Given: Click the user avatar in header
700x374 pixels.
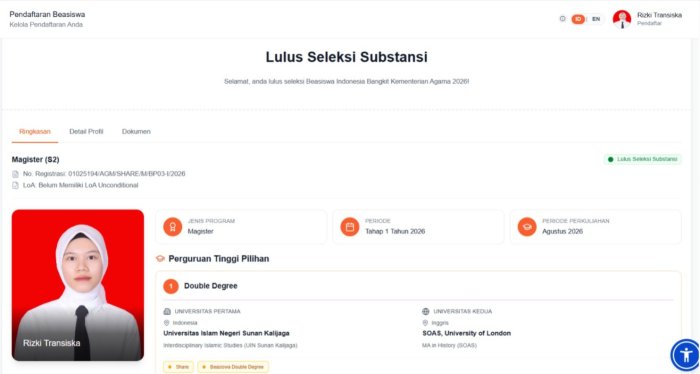Looking at the screenshot, I should (622, 19).
